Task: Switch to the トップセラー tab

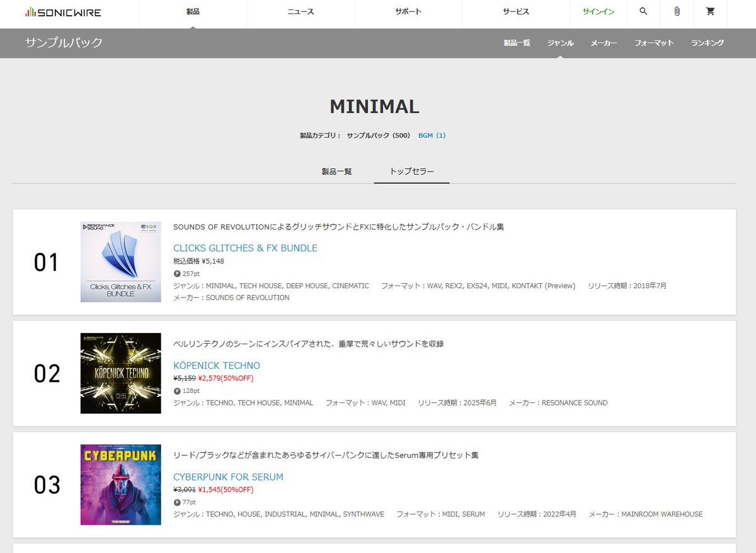Action: 412,172
